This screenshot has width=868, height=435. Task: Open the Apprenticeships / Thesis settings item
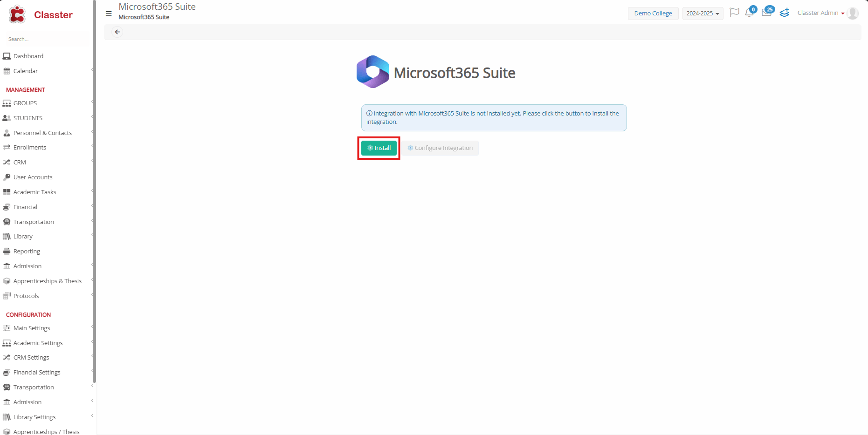pyautogui.click(x=47, y=432)
